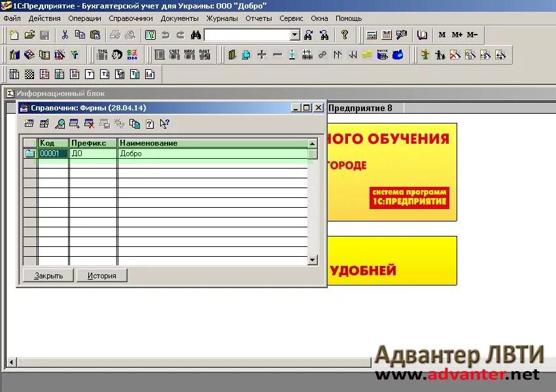
Task: Click the КАССА cash desk icon
Action: [x=382, y=54]
